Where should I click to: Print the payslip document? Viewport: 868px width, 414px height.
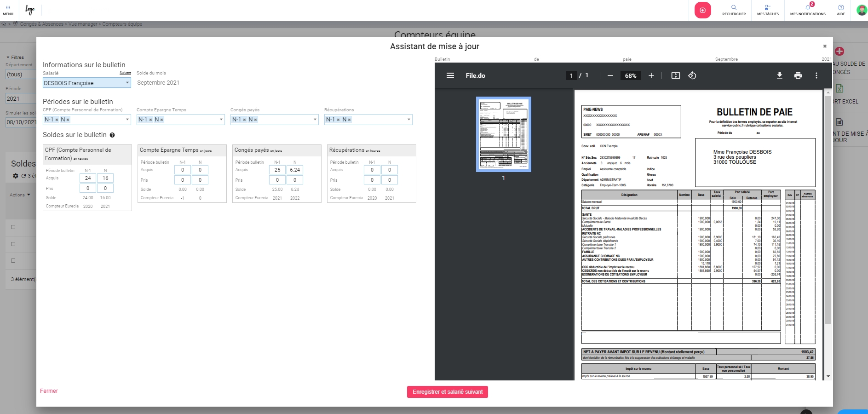pyautogui.click(x=798, y=75)
